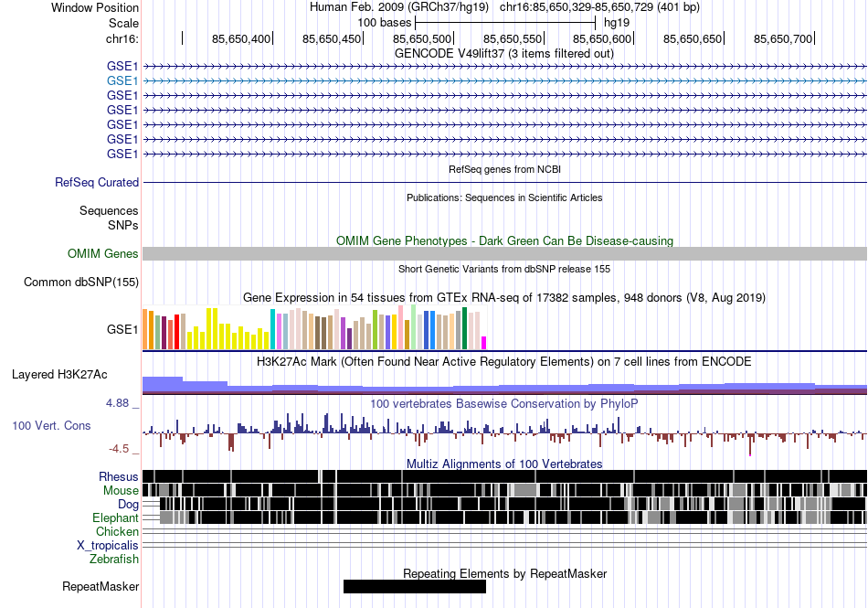Click GTEx 'Gene Expression in 54 tissues' title

click(x=504, y=298)
